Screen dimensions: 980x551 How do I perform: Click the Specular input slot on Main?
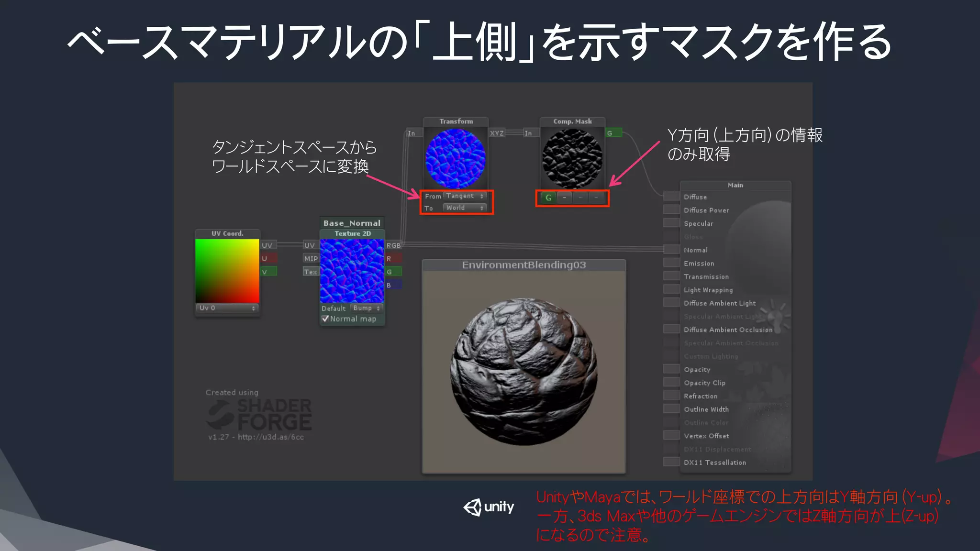[672, 223]
